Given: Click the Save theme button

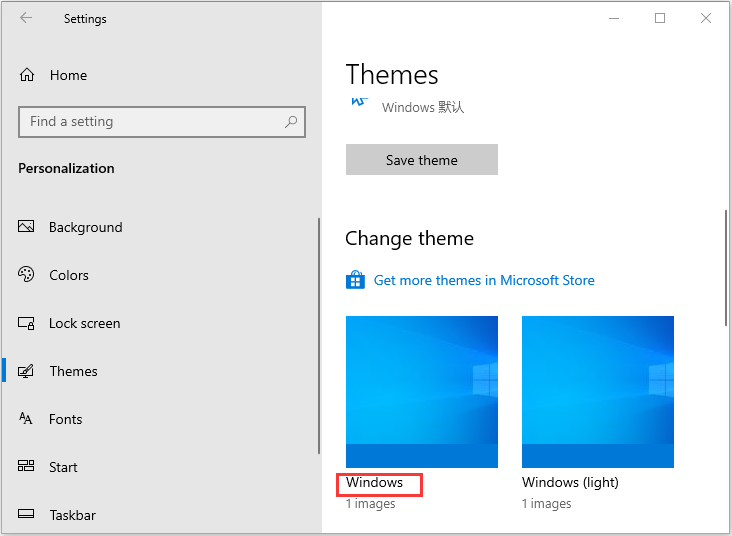Looking at the screenshot, I should (422, 160).
